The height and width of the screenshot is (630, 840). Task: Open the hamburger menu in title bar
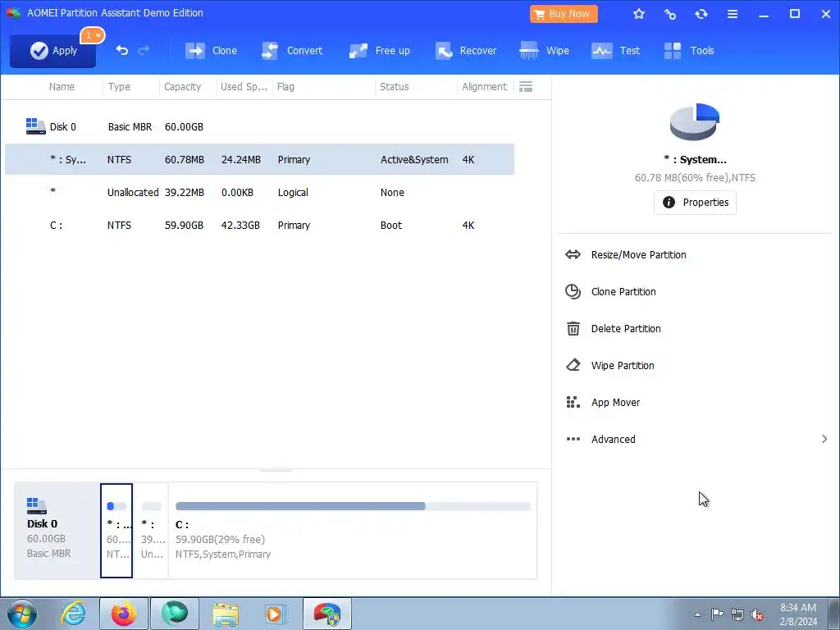(x=733, y=14)
